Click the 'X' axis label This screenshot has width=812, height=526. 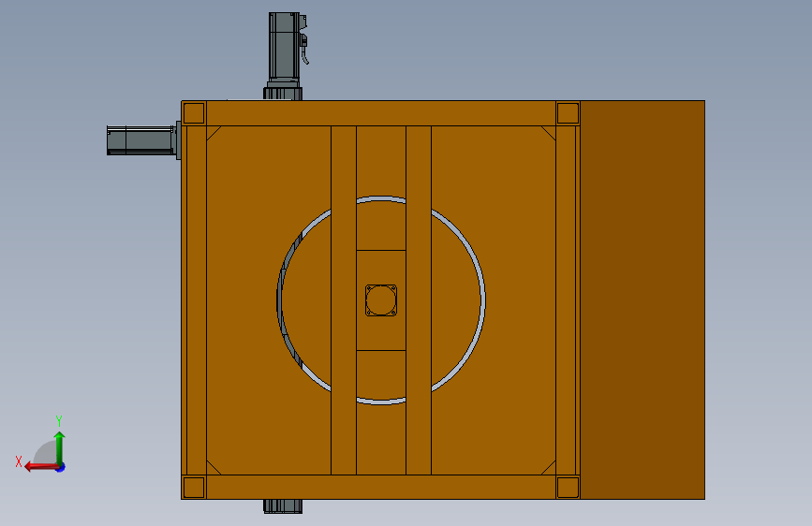pos(19,461)
